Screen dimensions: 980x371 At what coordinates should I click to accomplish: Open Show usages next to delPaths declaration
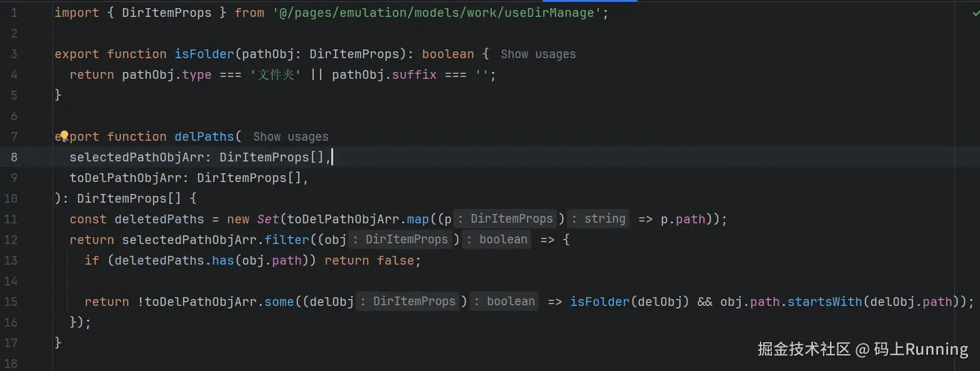(x=291, y=136)
